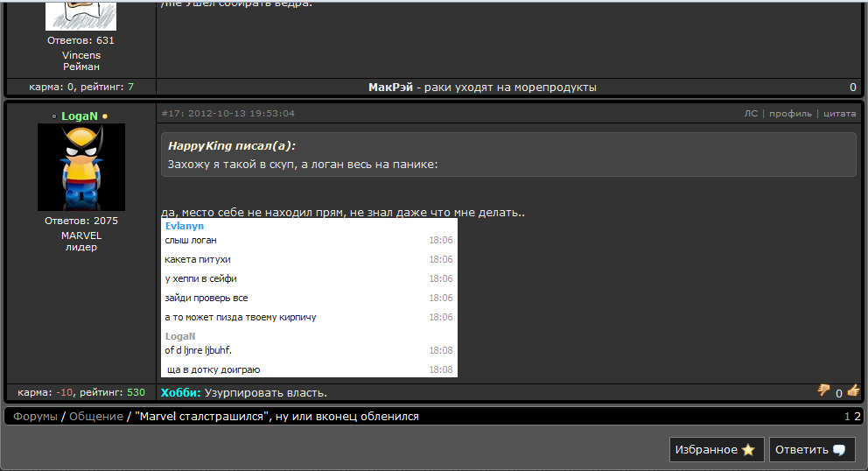Go to page 1 of thread
The width and height of the screenshot is (868, 471).
point(847,416)
